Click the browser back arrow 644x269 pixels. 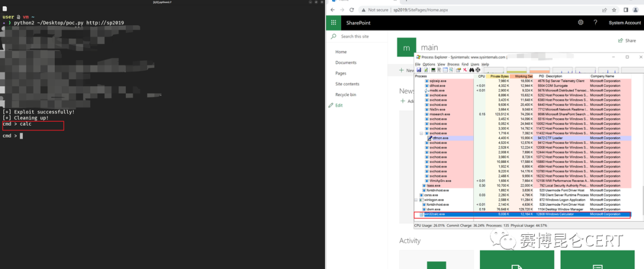332,10
